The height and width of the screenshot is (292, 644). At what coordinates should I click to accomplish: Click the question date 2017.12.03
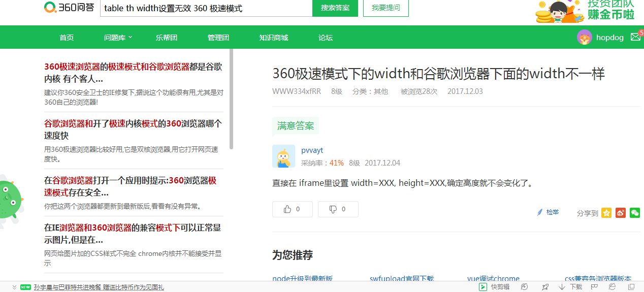click(465, 91)
